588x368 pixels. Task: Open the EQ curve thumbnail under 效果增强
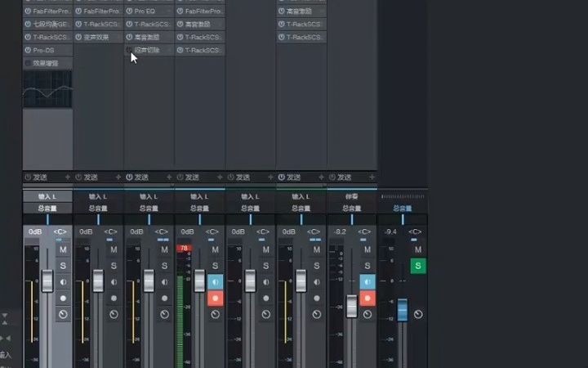point(47,89)
